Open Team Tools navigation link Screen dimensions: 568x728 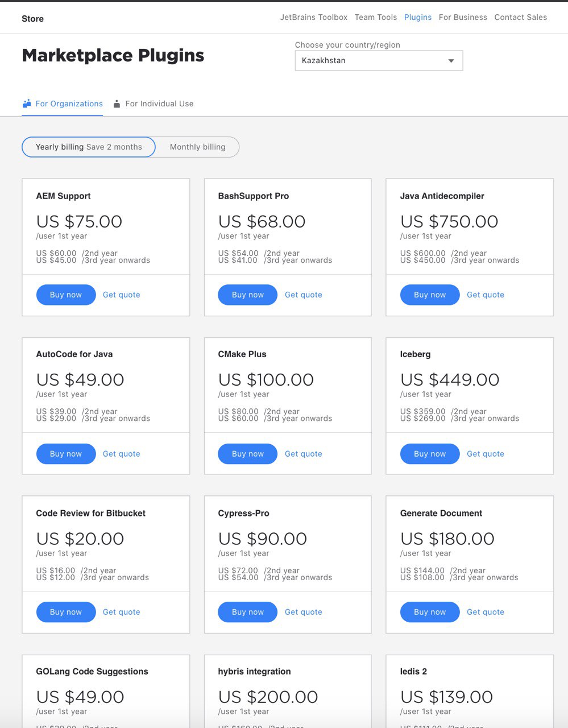point(376,18)
